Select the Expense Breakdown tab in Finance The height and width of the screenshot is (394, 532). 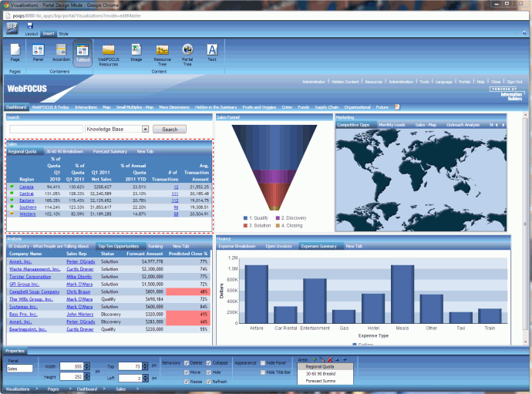(x=237, y=247)
